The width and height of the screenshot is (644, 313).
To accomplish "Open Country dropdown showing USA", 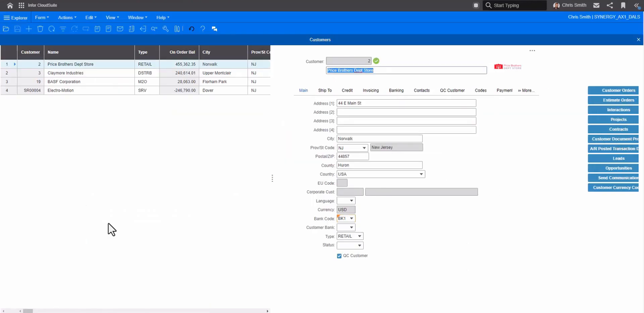I will pyautogui.click(x=421, y=174).
